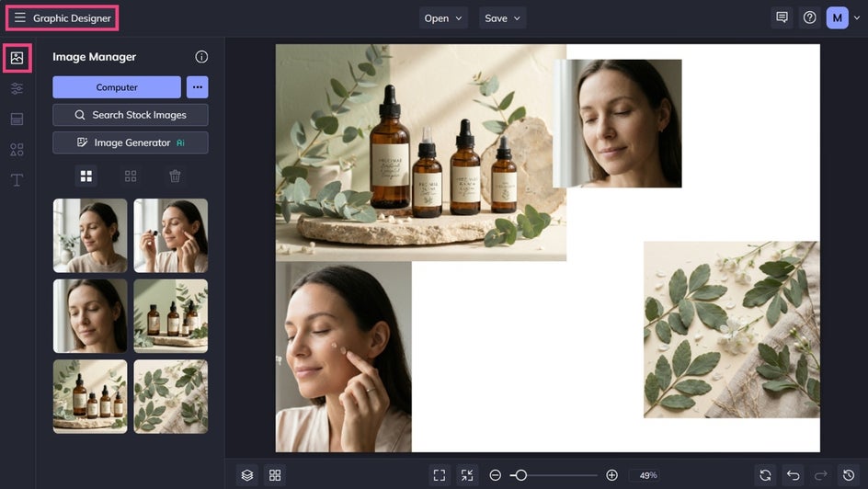Image resolution: width=868 pixels, height=489 pixels.
Task: Click the shrink-to-actual-size icon
Action: pos(467,475)
